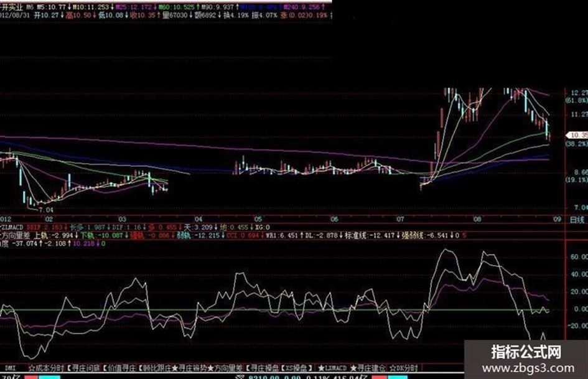Click the 日线 period label
The width and height of the screenshot is (588, 379).
[x=577, y=220]
